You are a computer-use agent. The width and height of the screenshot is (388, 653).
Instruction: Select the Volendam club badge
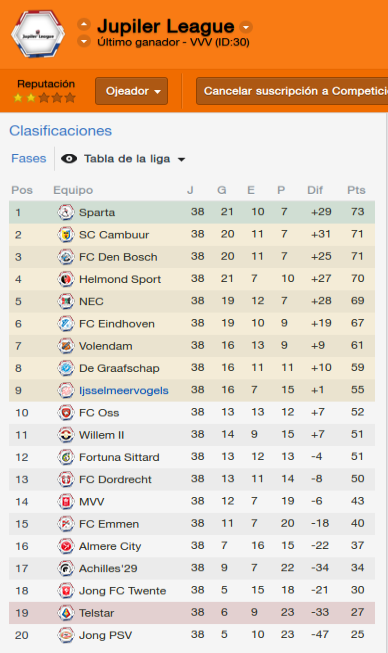pos(66,346)
